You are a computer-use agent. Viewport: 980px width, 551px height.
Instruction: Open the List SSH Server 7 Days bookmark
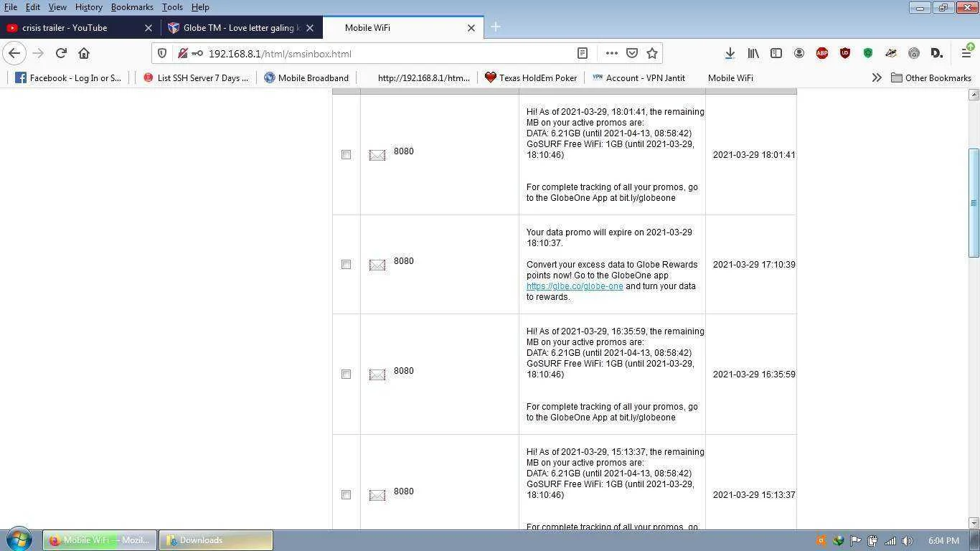tap(196, 77)
